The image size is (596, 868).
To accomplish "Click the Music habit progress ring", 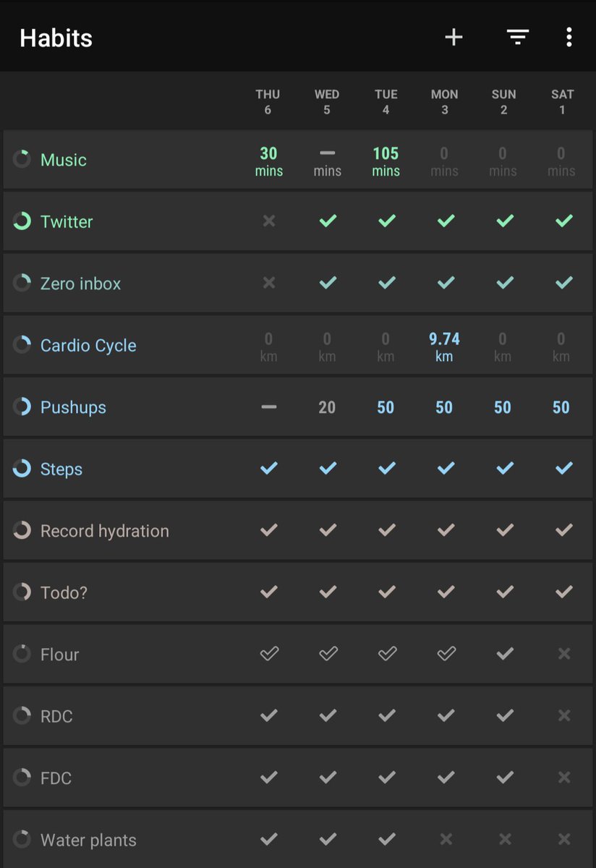I will [22, 159].
